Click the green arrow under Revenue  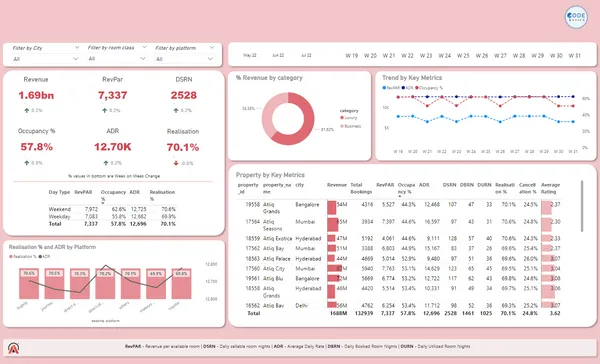pos(27,110)
